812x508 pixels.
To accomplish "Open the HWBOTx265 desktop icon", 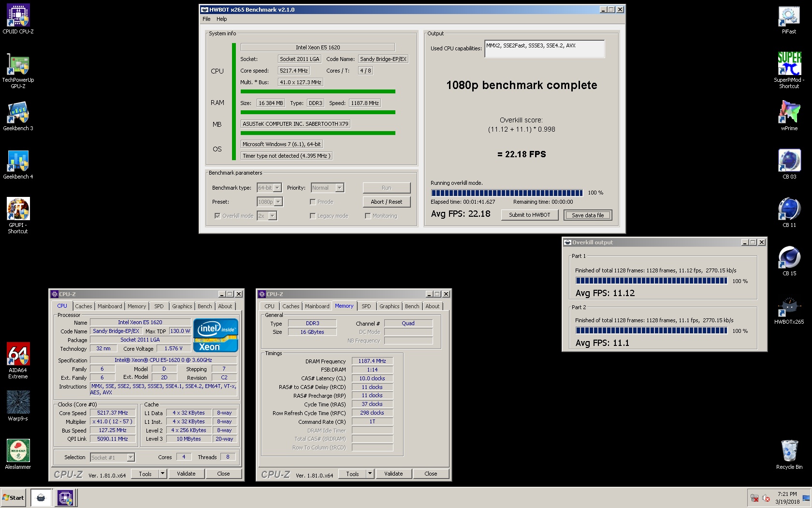I will click(x=789, y=310).
